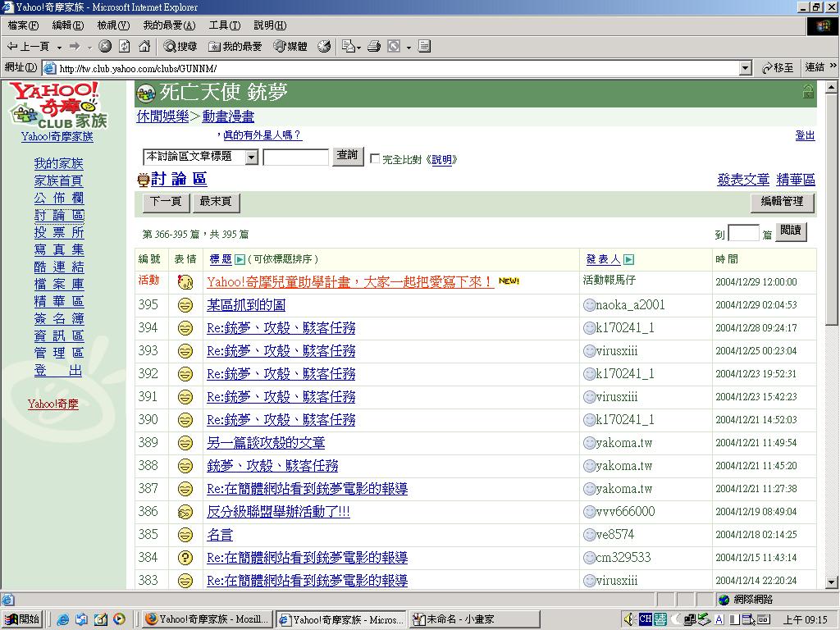This screenshot has height=630, width=840.
Task: Open post 某區抓到的圖 in the list
Action: click(246, 305)
